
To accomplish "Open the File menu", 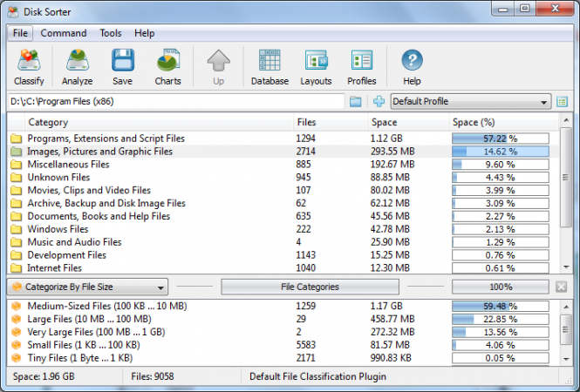I will pyautogui.click(x=20, y=33).
